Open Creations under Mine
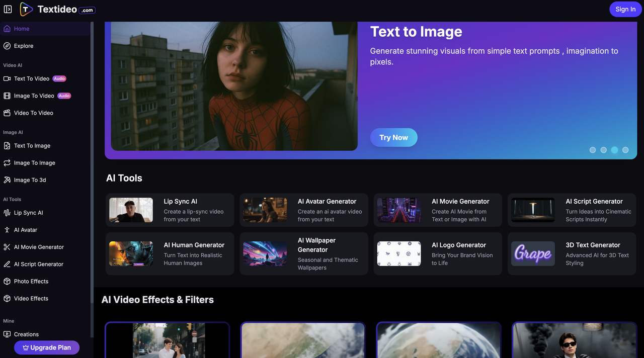The width and height of the screenshot is (644, 358). 45,334
